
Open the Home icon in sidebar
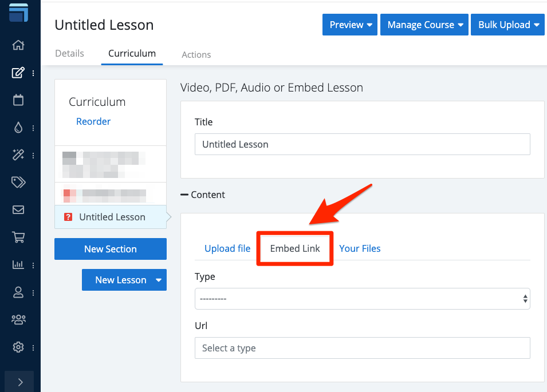18,45
